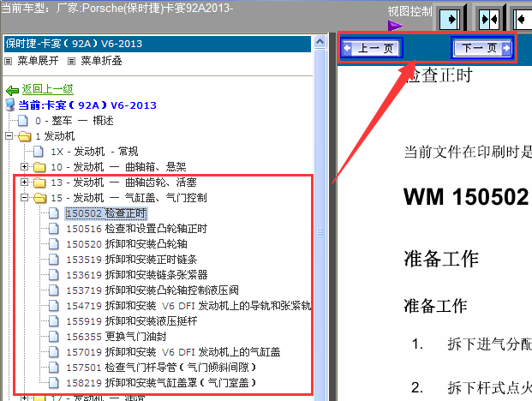Click the open folder icon for 15 - 发动机
Image resolution: width=532 pixels, height=401 pixels.
tap(40, 198)
